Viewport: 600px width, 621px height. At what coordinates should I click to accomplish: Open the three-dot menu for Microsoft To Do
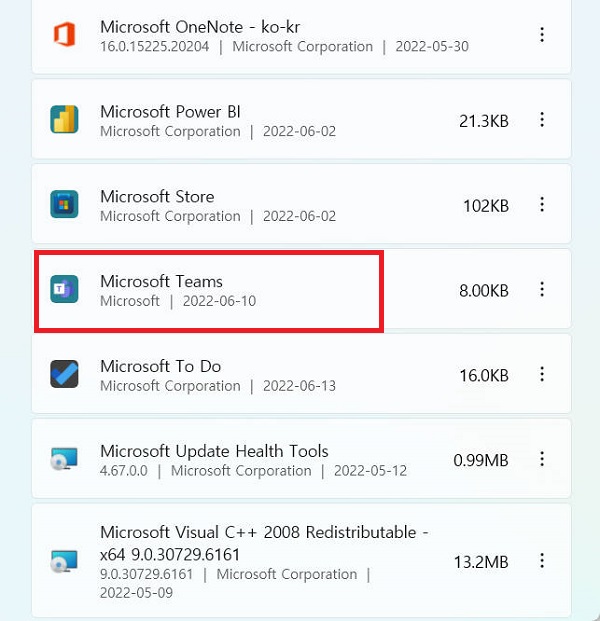point(542,374)
